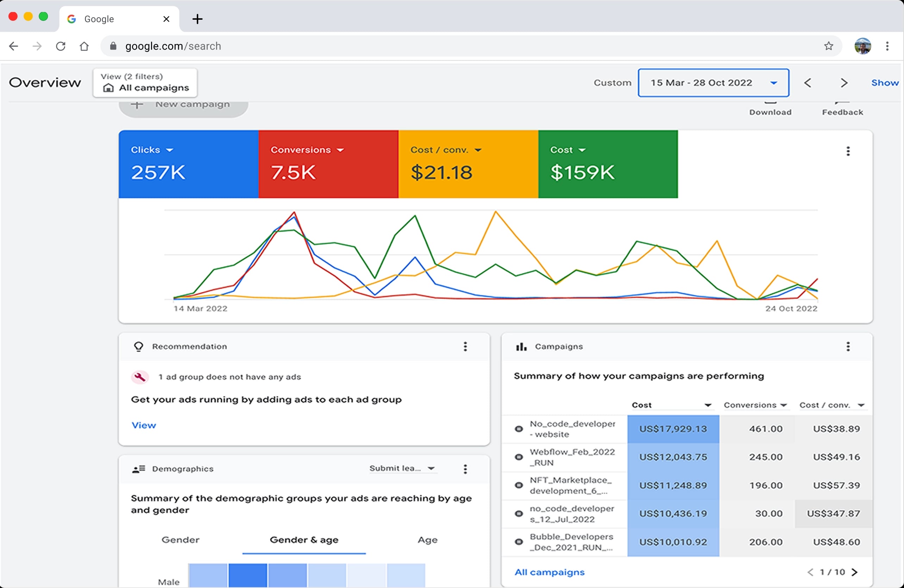This screenshot has width=904, height=588.
Task: Open Recommendation card options menu
Action: tap(465, 346)
